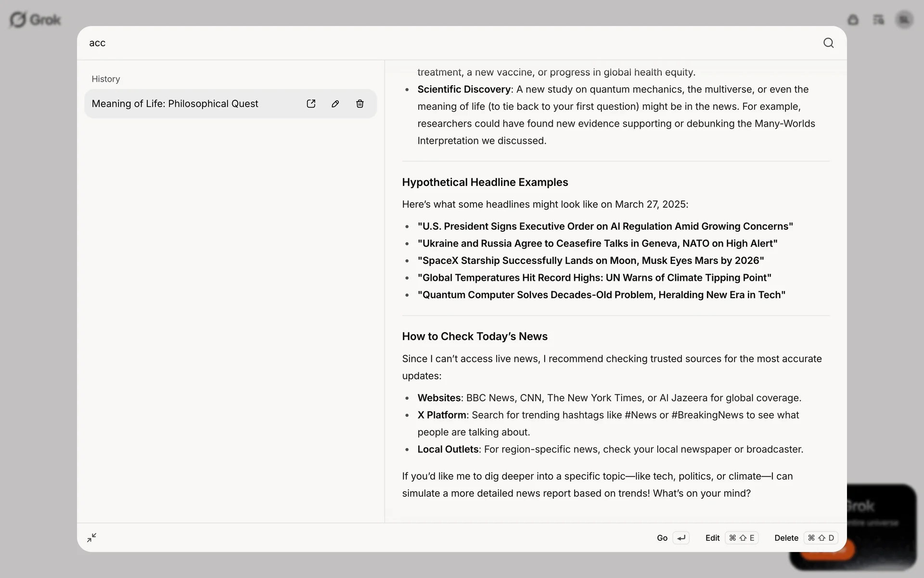Screen dimensions: 924x578
Task: Click the search magnifier icon
Action: click(828, 43)
